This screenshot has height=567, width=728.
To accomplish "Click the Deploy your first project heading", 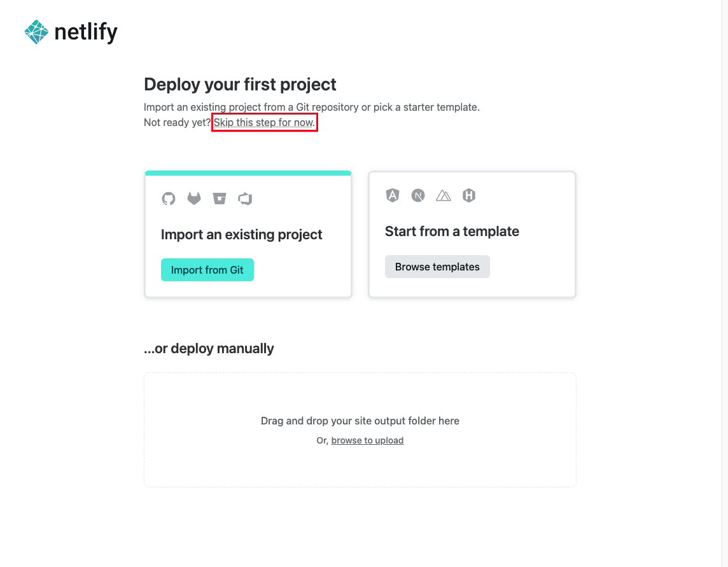I will (x=240, y=84).
